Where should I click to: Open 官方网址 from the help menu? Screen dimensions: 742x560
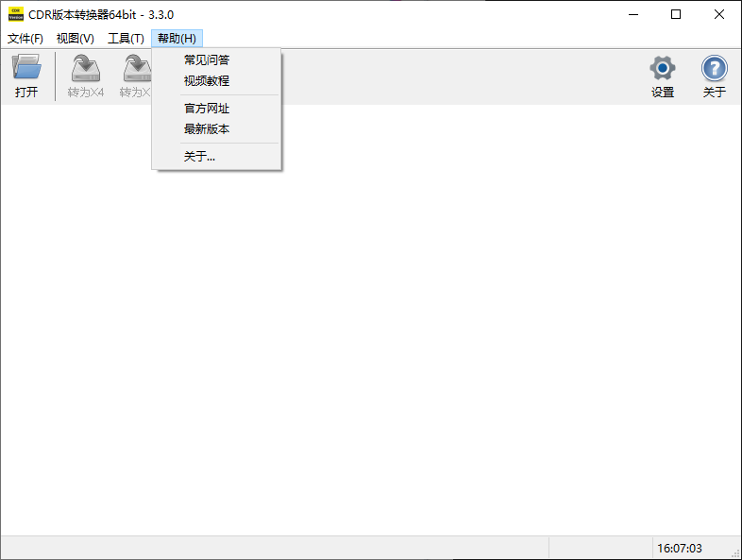pyautogui.click(x=207, y=109)
